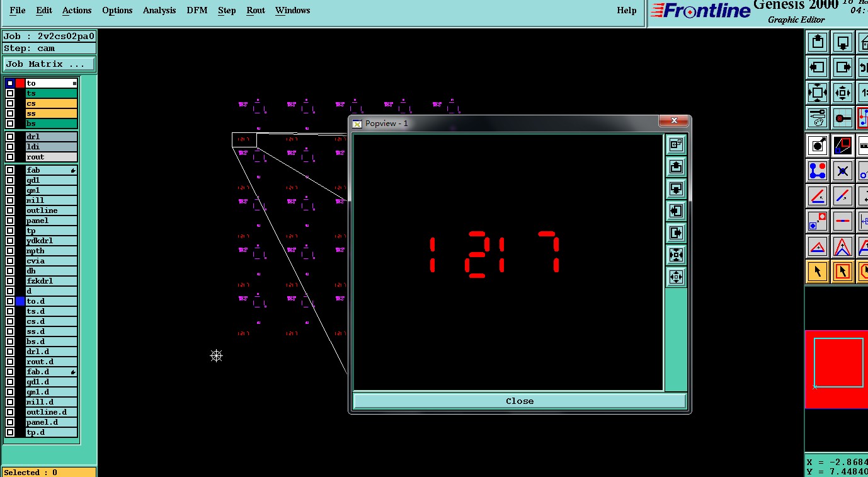Select the arrow pointer in red box tool
This screenshot has height=477, width=868.
click(x=843, y=272)
